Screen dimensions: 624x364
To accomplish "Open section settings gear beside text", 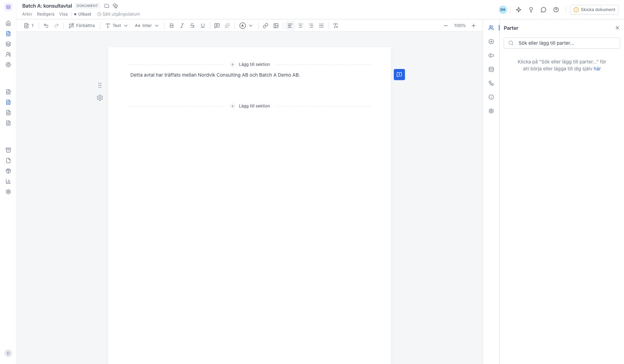I will 100,98.
